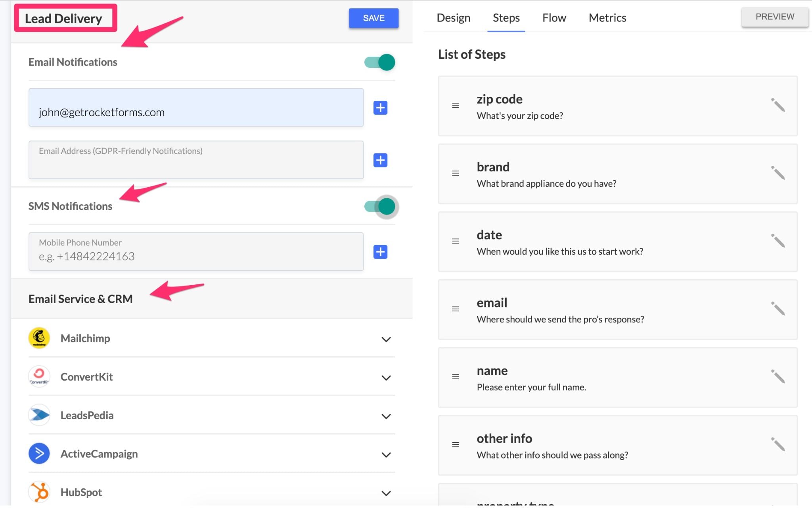812x520 pixels.
Task: Open the ActiveCampaign dropdown chevron
Action: pos(386,455)
